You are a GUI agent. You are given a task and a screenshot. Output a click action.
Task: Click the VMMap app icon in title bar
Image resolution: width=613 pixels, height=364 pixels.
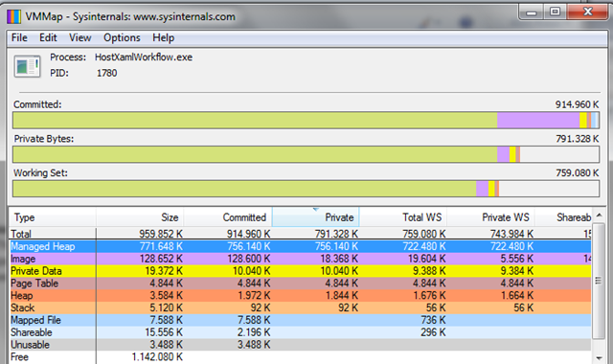[x=13, y=17]
